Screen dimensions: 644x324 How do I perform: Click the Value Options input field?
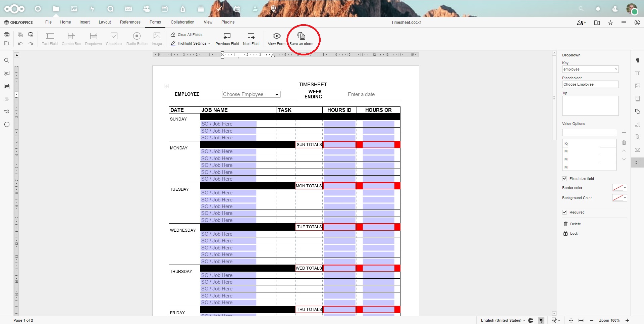click(x=589, y=133)
